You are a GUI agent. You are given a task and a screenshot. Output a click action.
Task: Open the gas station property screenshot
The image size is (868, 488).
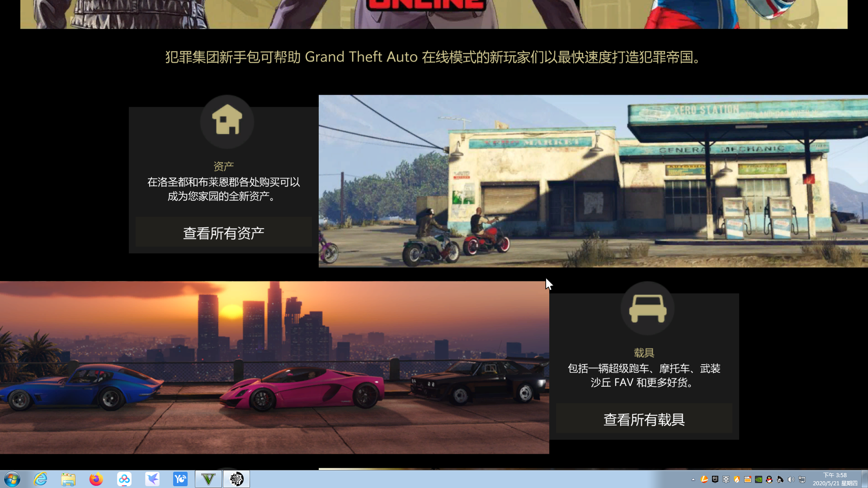click(593, 181)
